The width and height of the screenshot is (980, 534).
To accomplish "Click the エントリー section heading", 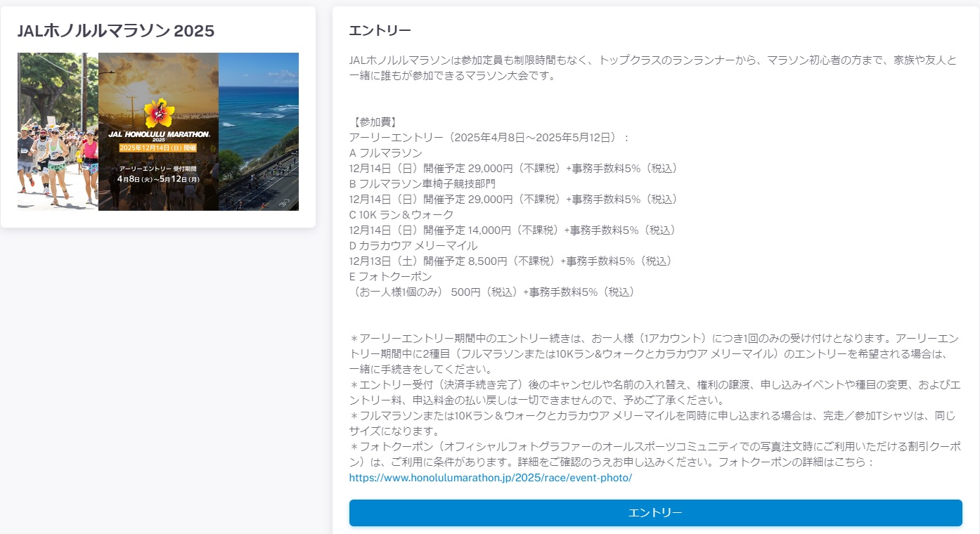I will (x=380, y=31).
